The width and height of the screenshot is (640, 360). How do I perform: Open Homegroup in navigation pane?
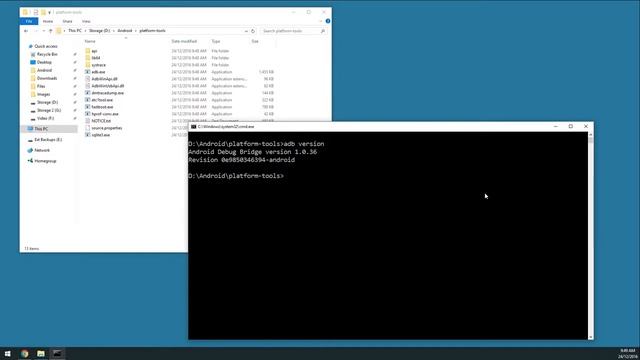(45, 161)
